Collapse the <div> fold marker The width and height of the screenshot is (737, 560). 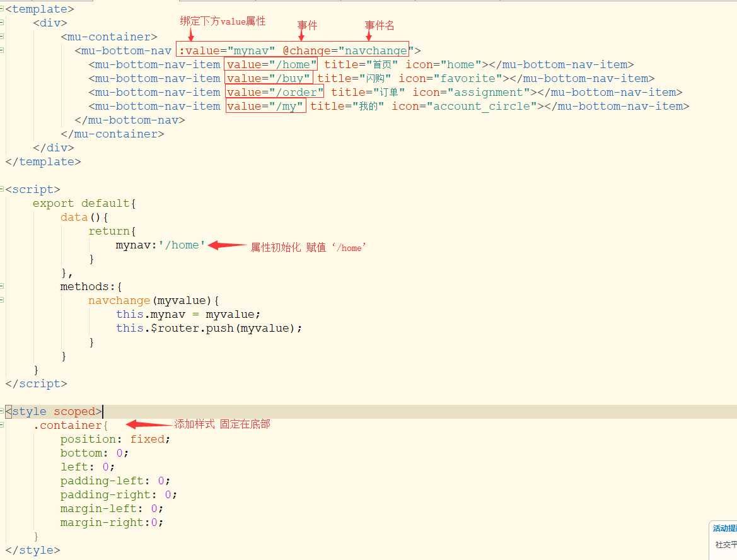2,23
